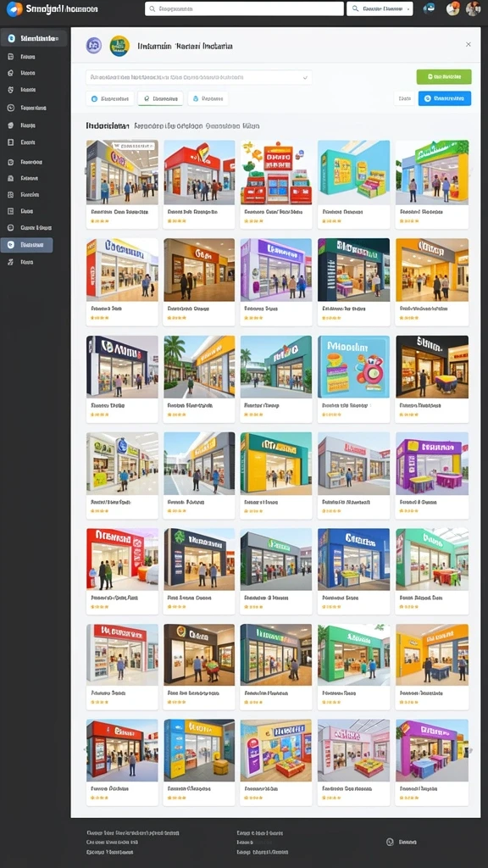This screenshot has width=488, height=868.
Task: Focus the main search field in the top bar
Action: click(244, 8)
